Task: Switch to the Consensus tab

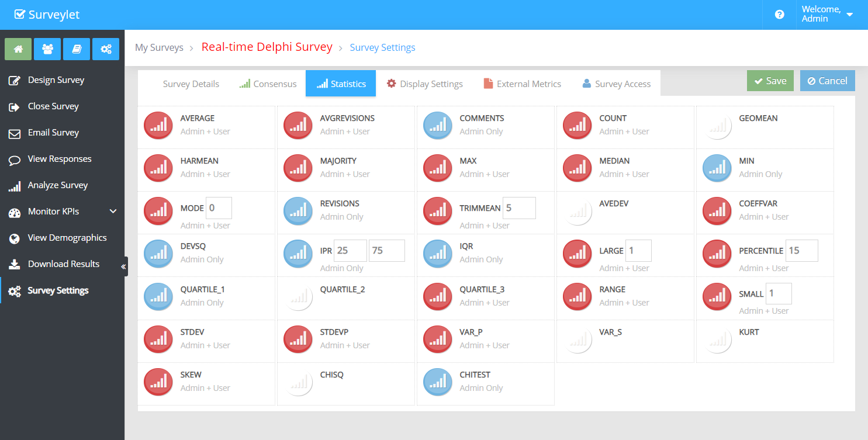Action: [268, 84]
